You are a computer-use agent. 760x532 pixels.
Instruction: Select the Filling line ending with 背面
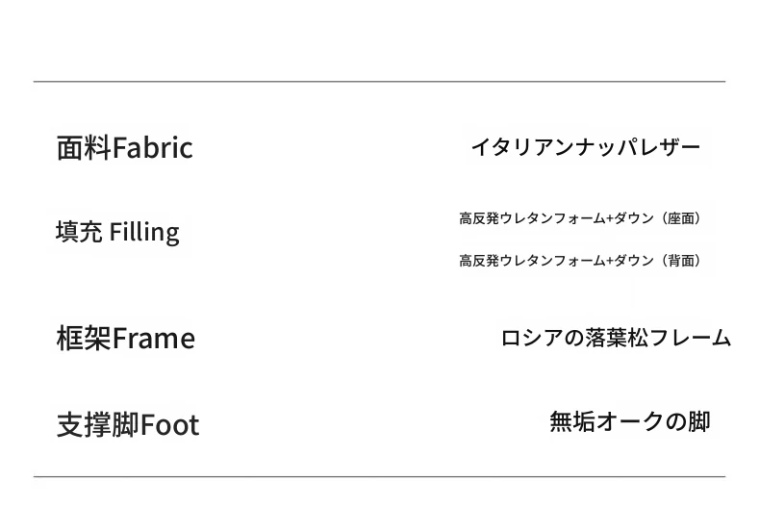tap(580, 261)
